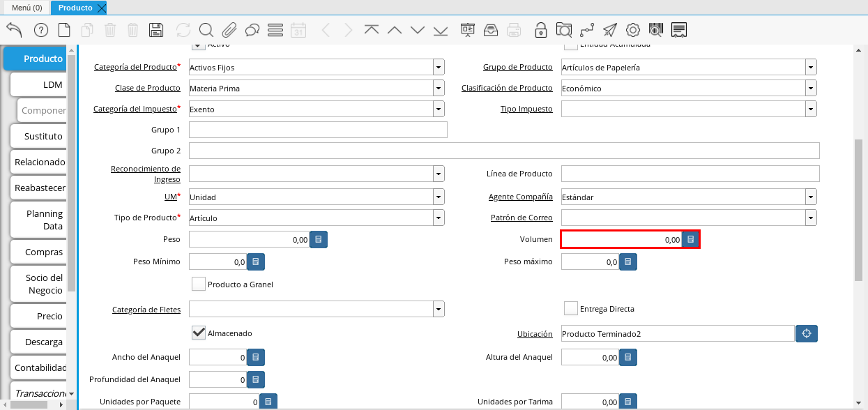The image size is (868, 410).
Task: Uncheck the Almacenado checkbox
Action: pyautogui.click(x=199, y=333)
